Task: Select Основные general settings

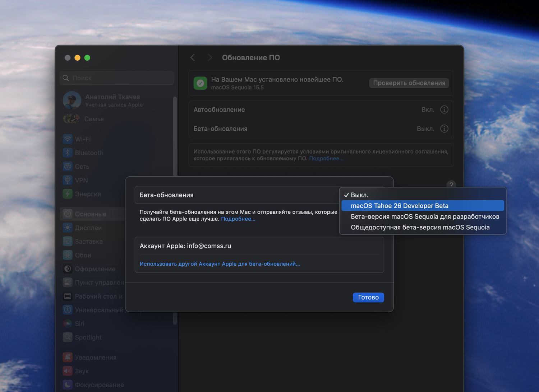Action: [x=93, y=214]
